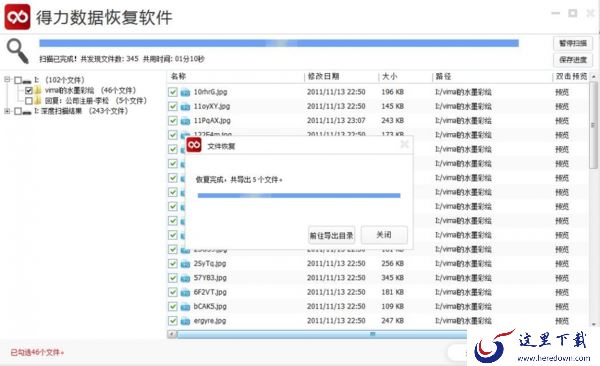The height and width of the screenshot is (366, 600).
Task: Select the 公司注册-李松 (5个文件) tree item
Action: [x=95, y=101]
